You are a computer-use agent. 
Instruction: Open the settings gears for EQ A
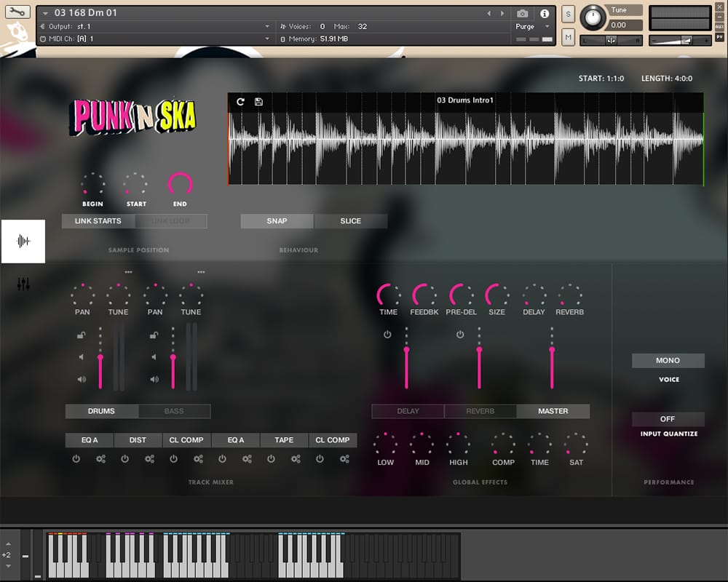[100, 459]
